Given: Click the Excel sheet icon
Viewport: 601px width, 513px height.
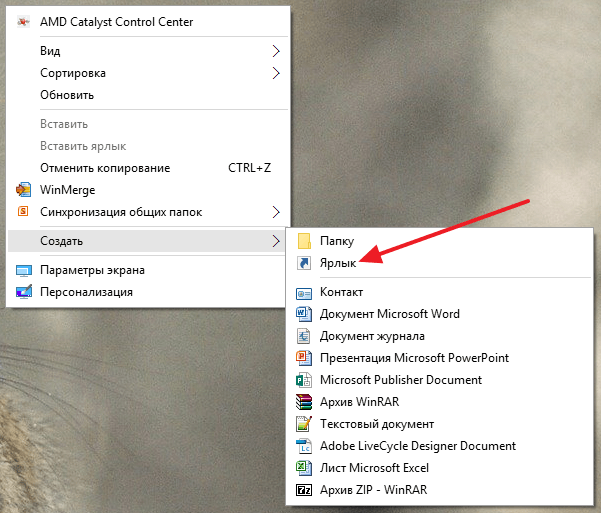Looking at the screenshot, I should (x=304, y=468).
